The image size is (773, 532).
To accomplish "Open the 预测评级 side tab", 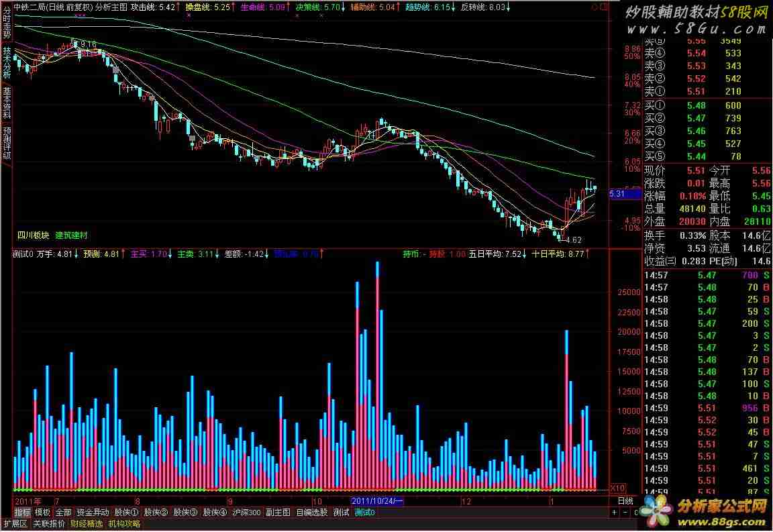I will [x=7, y=143].
